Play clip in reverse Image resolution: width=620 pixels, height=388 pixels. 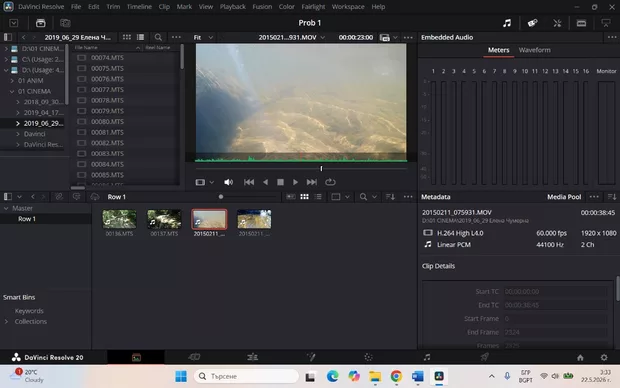[265, 182]
